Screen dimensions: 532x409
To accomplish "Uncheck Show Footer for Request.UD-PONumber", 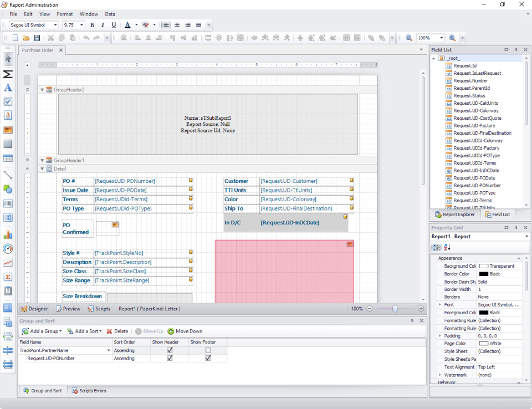I will (x=208, y=359).
